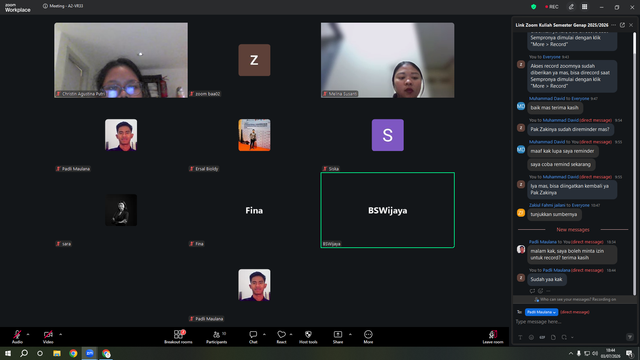This screenshot has width=640, height=360.
Task: Start video with the Video button
Action: pos(48,336)
